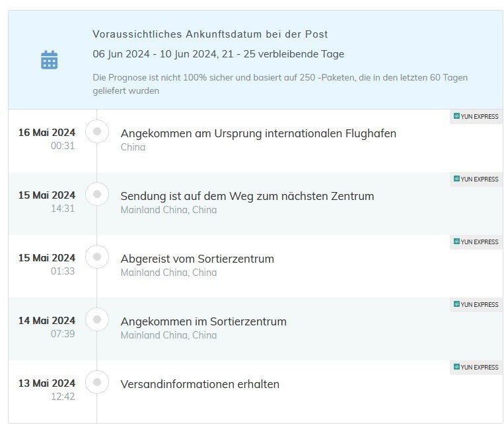Click the blue calendar icon
Viewport: 504px width, 425px height.
50,59
